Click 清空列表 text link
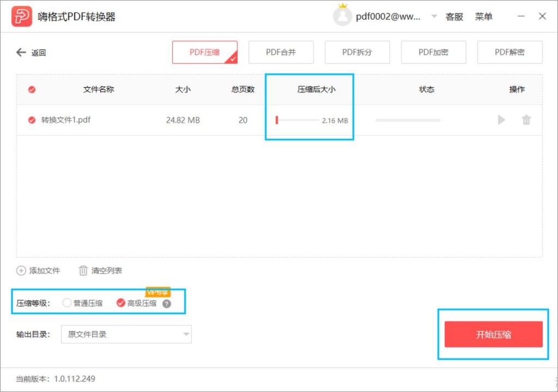558x392 pixels. click(x=107, y=271)
